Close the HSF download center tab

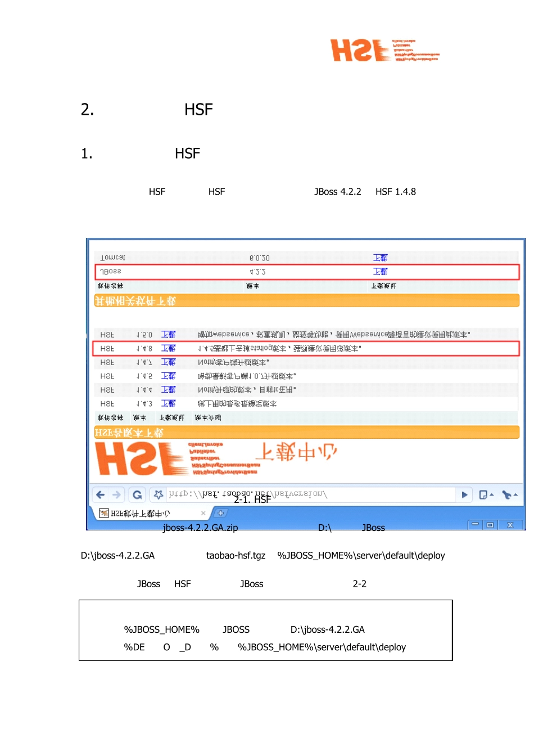point(203,513)
